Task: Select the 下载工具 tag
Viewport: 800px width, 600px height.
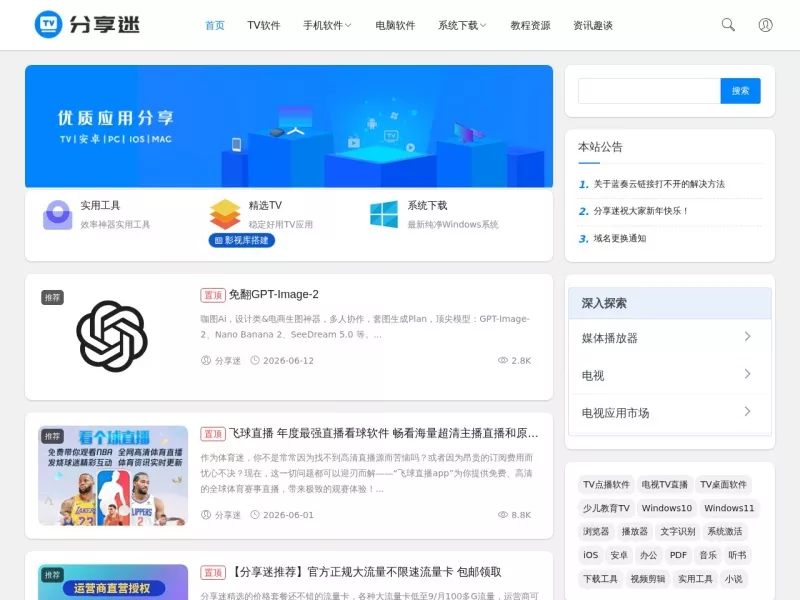Action: click(601, 579)
